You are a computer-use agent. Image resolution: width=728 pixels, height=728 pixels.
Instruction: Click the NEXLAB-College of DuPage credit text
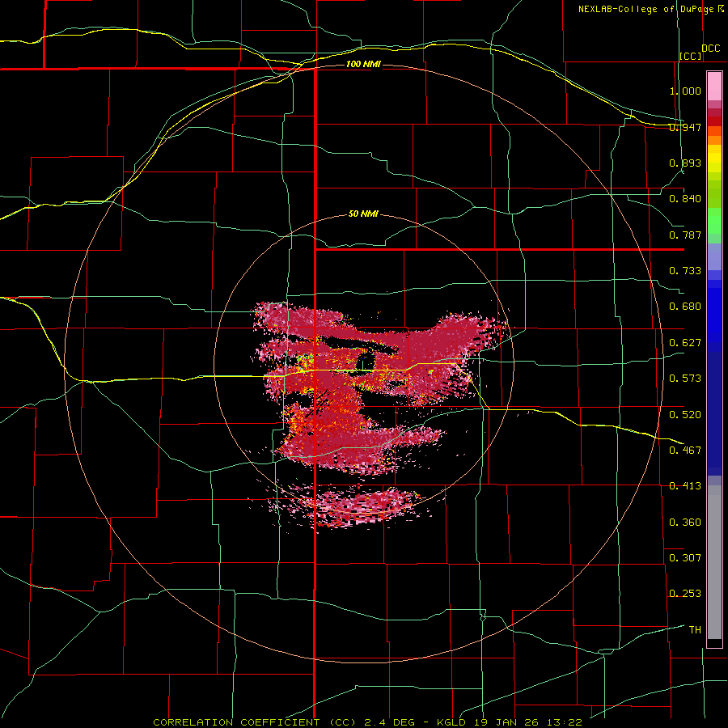[645, 9]
